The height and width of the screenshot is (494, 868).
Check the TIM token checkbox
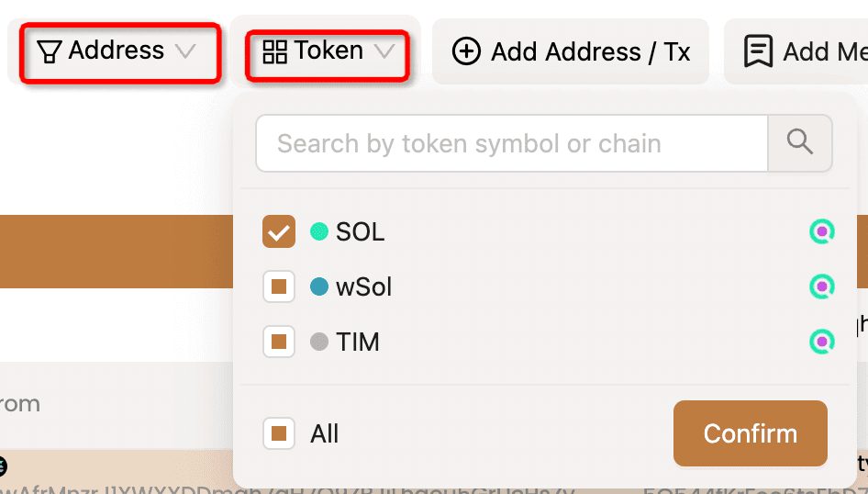coord(279,342)
